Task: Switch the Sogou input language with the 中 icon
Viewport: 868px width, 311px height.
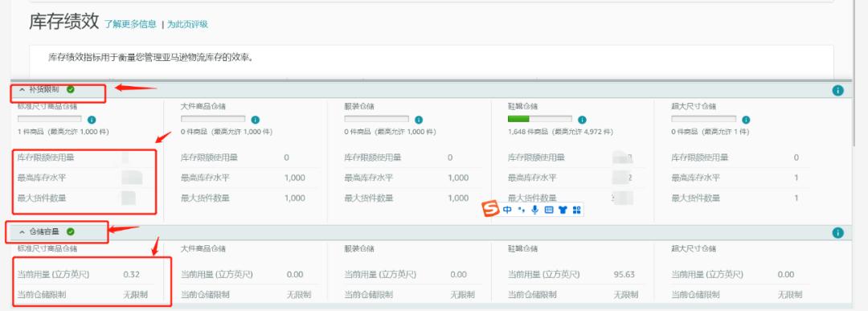Action: (x=508, y=210)
